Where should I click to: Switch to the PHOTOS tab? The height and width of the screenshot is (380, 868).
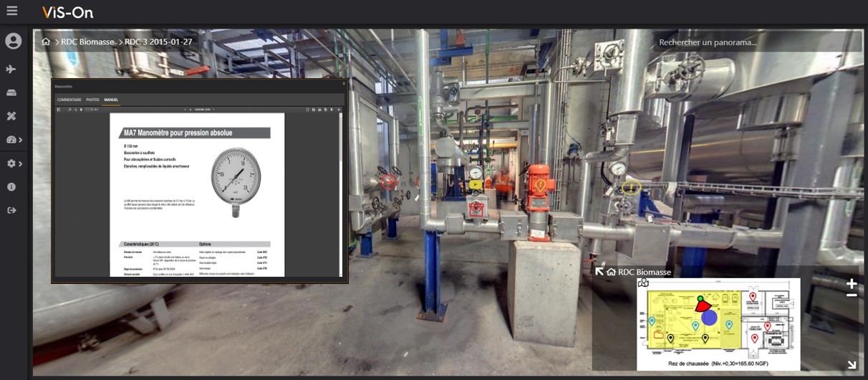point(92,100)
